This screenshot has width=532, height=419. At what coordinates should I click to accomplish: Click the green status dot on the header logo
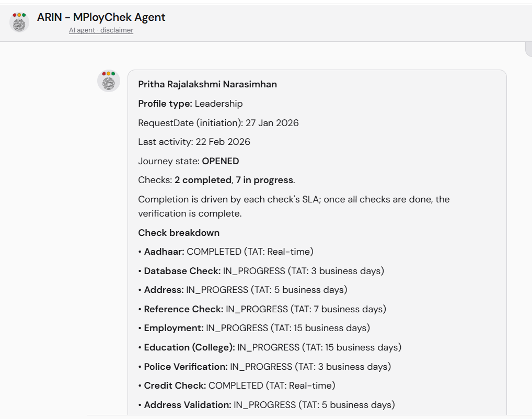[24, 15]
